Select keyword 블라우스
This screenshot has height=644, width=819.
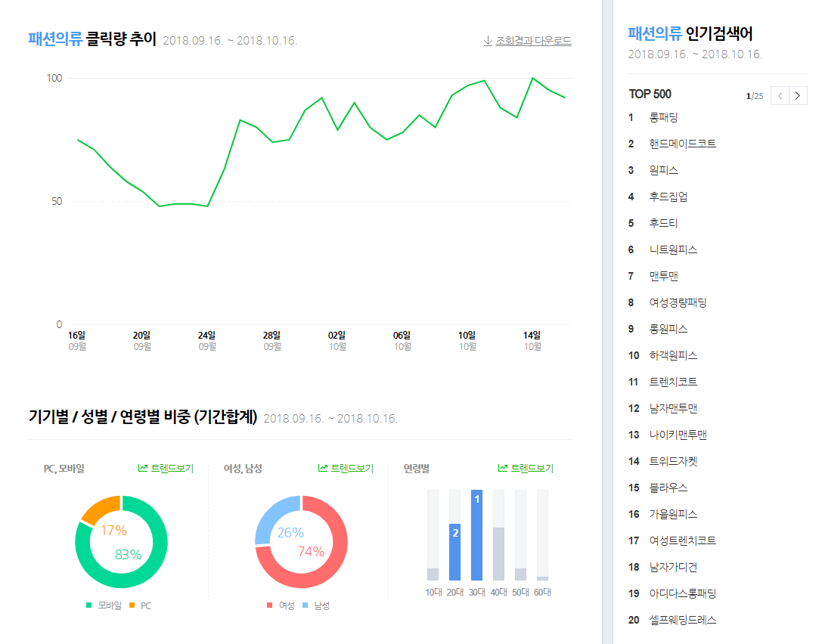668,488
